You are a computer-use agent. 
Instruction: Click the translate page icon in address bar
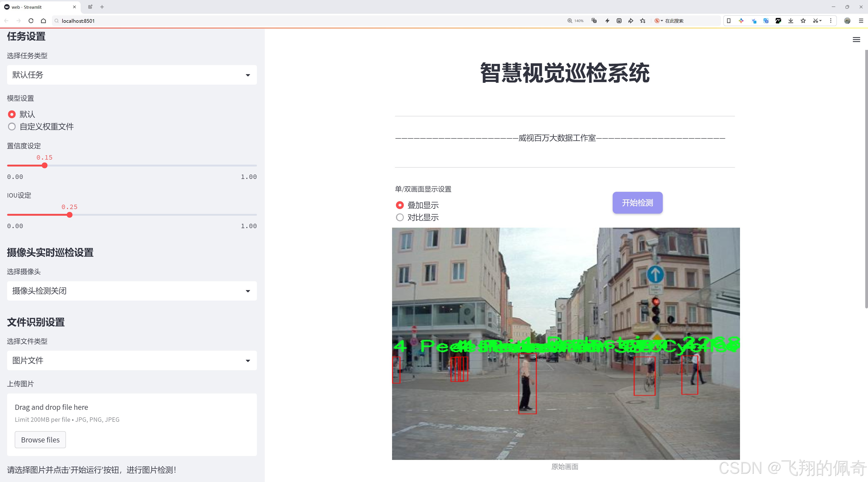pos(594,20)
